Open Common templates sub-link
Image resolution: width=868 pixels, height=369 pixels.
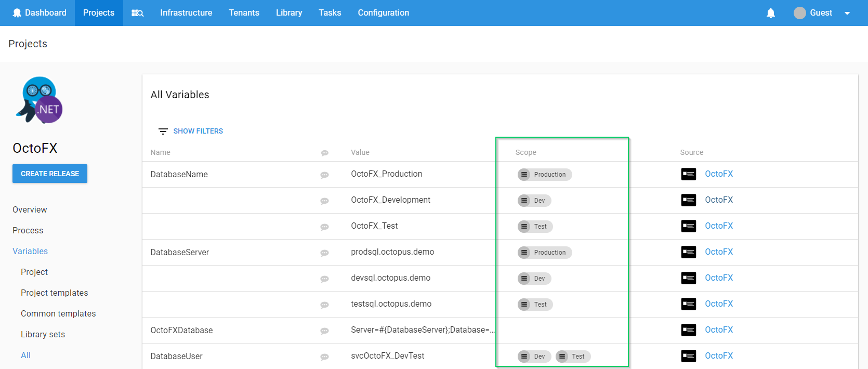[58, 313]
